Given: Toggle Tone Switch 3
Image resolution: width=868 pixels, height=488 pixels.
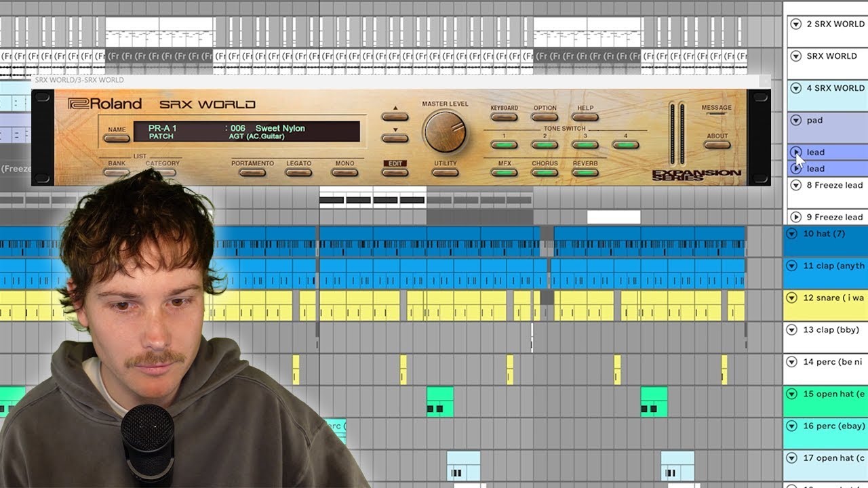Looking at the screenshot, I should pos(585,144).
